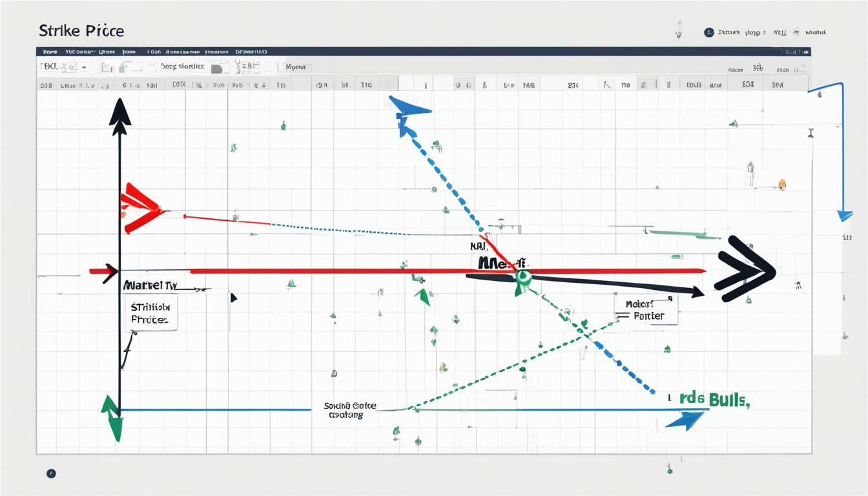868x496 pixels.
Task: Select the Strike Price label box near the axis
Action: (x=150, y=313)
